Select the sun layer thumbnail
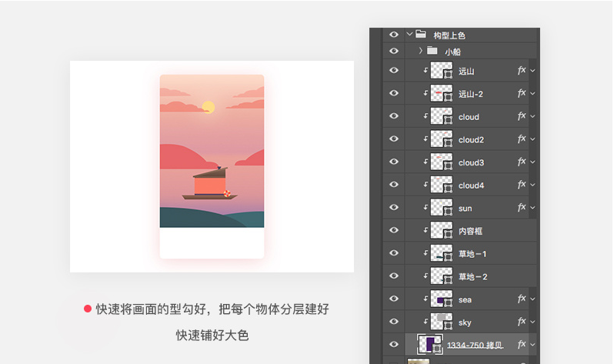The height and width of the screenshot is (364, 614). (x=442, y=207)
